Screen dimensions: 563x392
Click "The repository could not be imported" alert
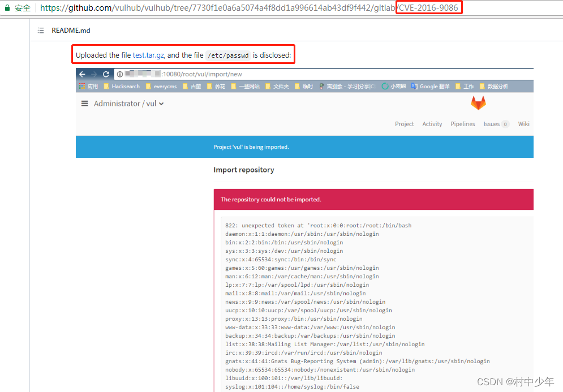[x=373, y=199]
